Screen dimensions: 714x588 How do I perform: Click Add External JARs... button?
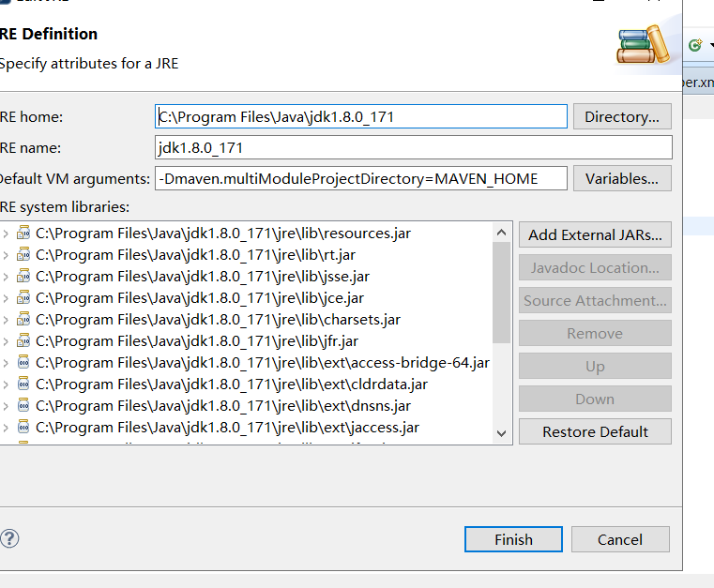tap(595, 234)
